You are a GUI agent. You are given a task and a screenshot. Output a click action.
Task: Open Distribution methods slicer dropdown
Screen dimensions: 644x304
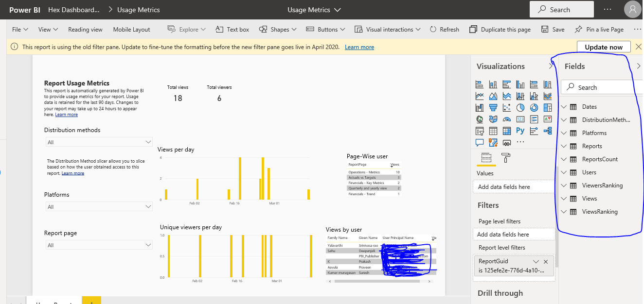point(99,142)
